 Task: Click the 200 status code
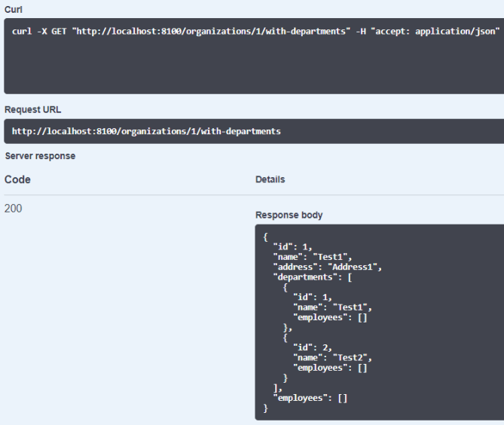tap(14, 209)
